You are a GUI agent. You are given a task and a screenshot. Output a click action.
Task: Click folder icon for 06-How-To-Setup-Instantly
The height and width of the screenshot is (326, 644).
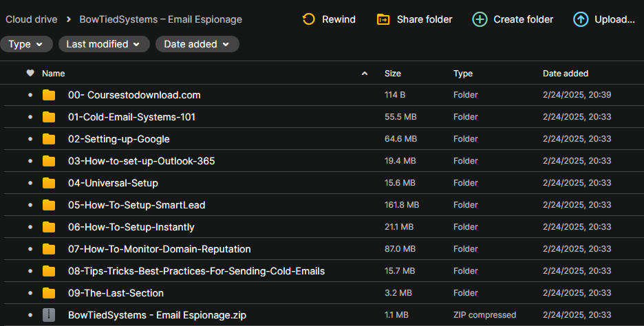tap(49, 227)
